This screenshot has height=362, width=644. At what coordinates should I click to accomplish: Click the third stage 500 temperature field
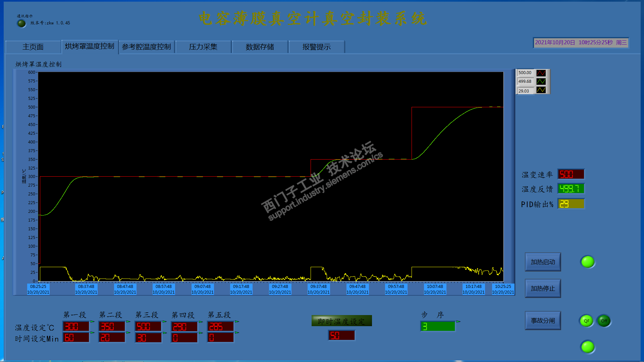148,326
